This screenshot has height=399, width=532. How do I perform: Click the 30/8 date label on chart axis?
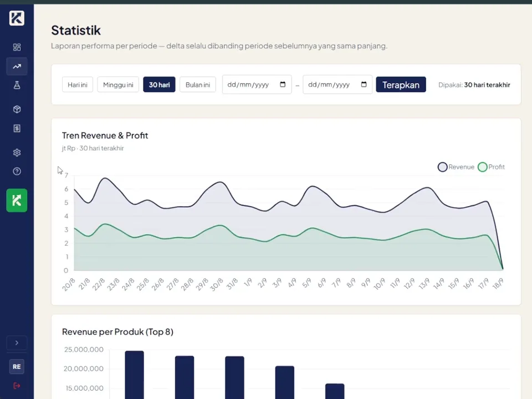pyautogui.click(x=217, y=284)
